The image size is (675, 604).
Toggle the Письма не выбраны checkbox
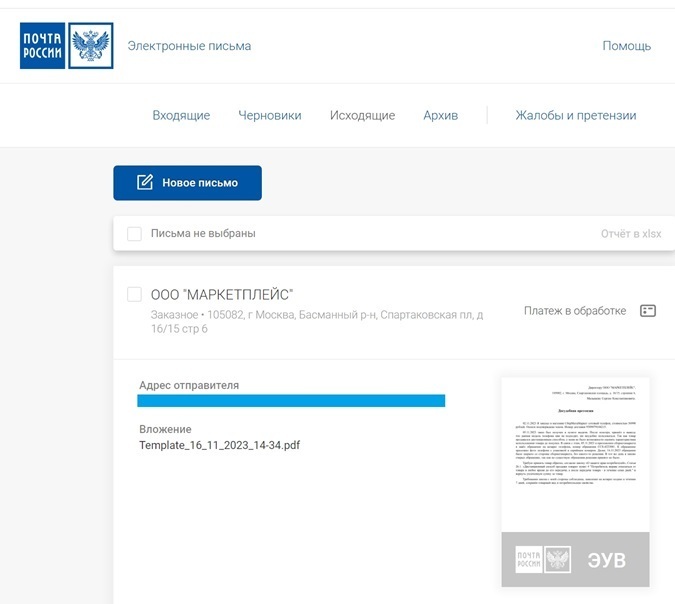coord(134,234)
